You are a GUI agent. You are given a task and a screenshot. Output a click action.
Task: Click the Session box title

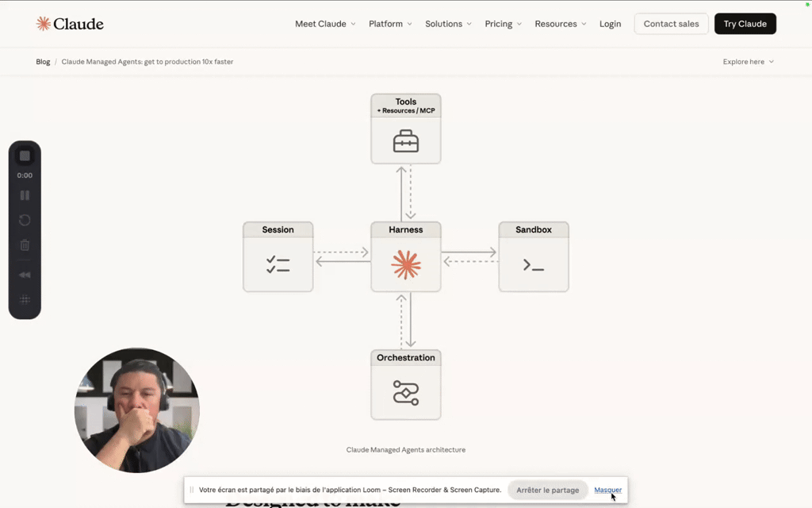click(x=278, y=229)
